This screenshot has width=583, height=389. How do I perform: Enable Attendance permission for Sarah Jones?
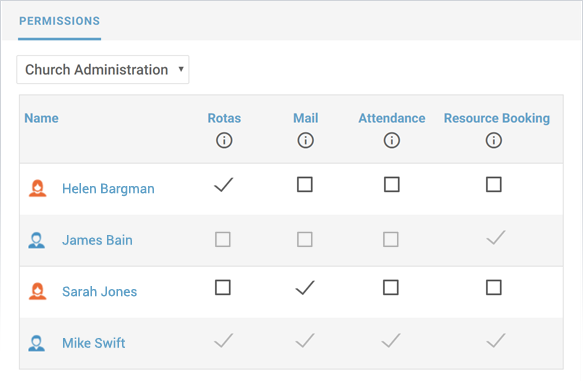(391, 287)
